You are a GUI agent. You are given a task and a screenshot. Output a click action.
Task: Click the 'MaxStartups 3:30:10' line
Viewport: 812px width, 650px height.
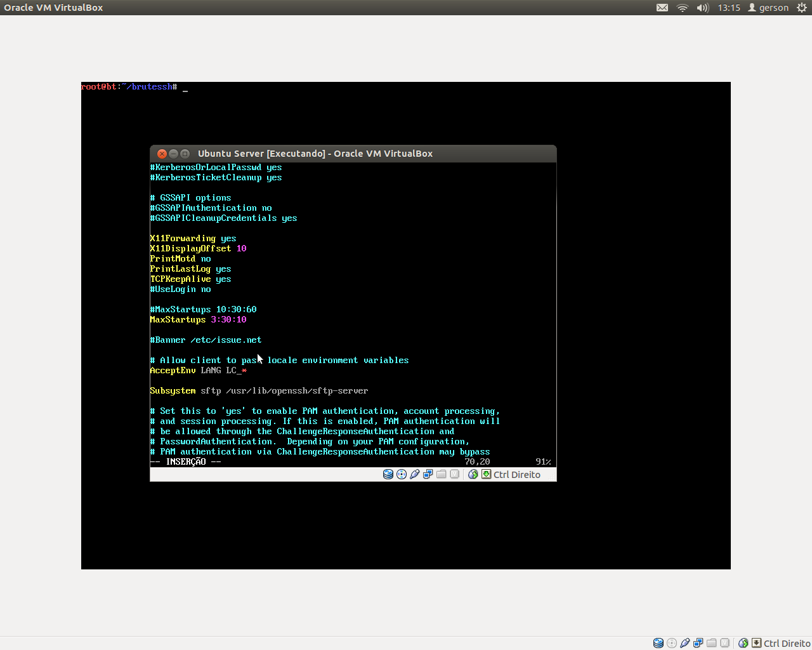click(198, 320)
